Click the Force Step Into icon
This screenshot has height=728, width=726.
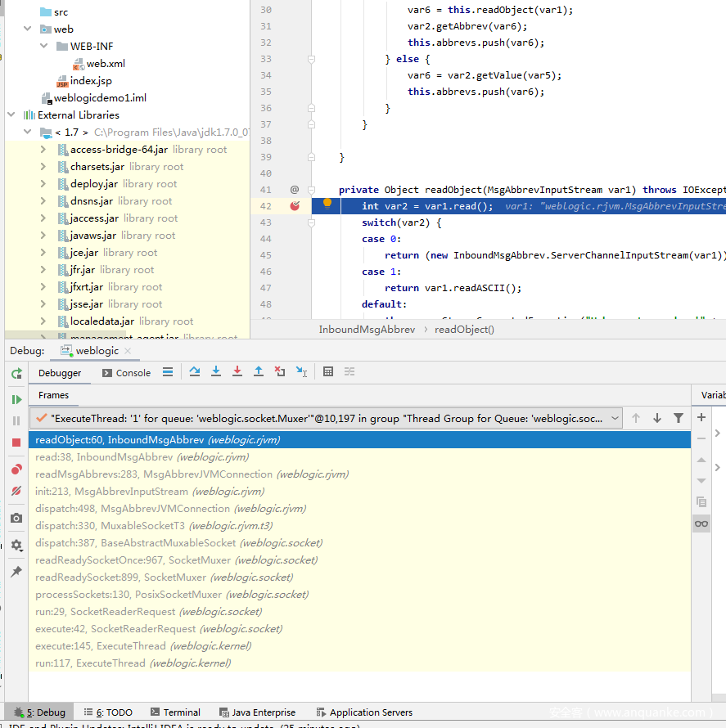point(237,371)
